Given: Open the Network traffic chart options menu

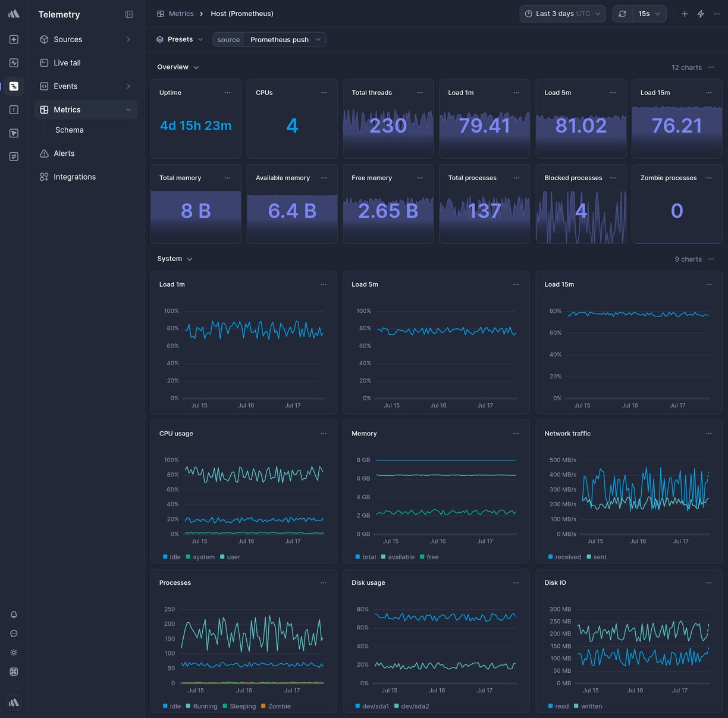Looking at the screenshot, I should (709, 434).
